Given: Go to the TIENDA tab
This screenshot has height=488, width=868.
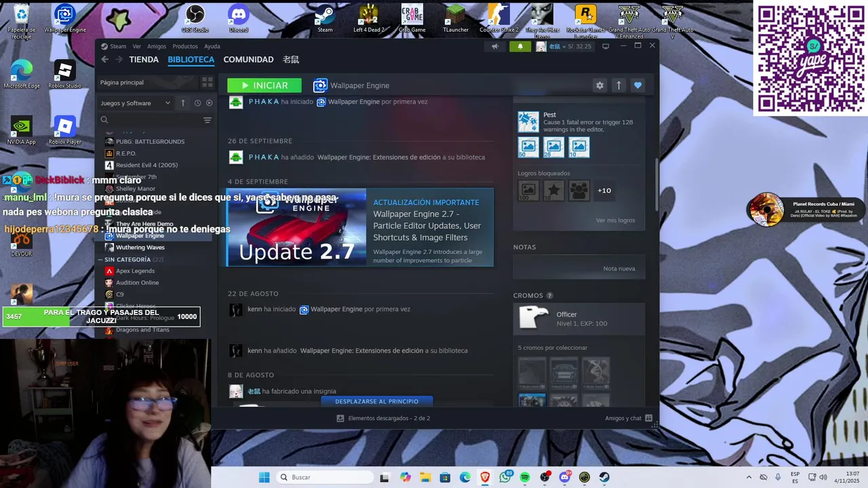Looking at the screenshot, I should coord(144,60).
